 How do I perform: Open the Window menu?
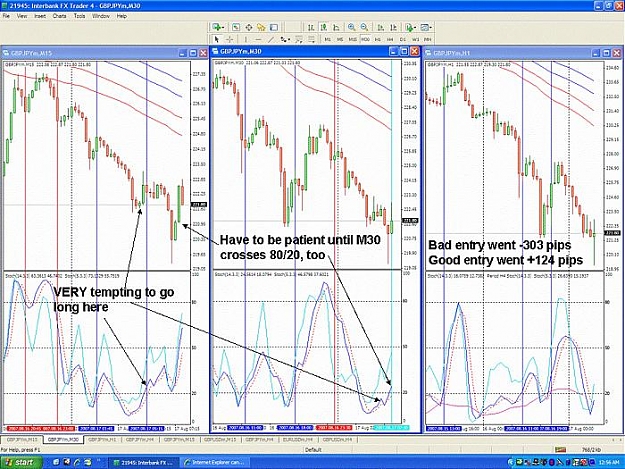[x=100, y=16]
